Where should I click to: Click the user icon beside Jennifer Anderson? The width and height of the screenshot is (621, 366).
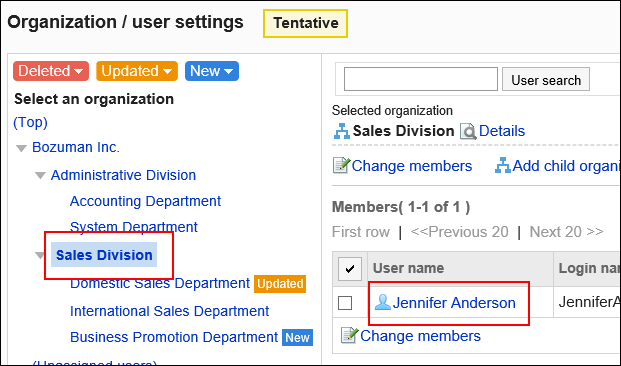[383, 302]
